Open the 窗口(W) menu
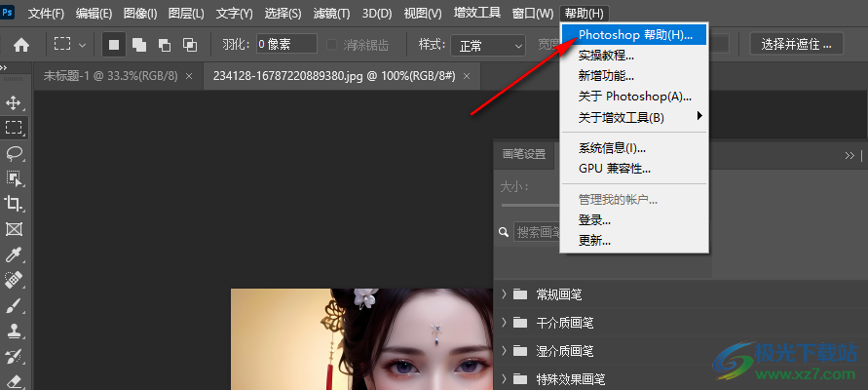 [x=533, y=14]
